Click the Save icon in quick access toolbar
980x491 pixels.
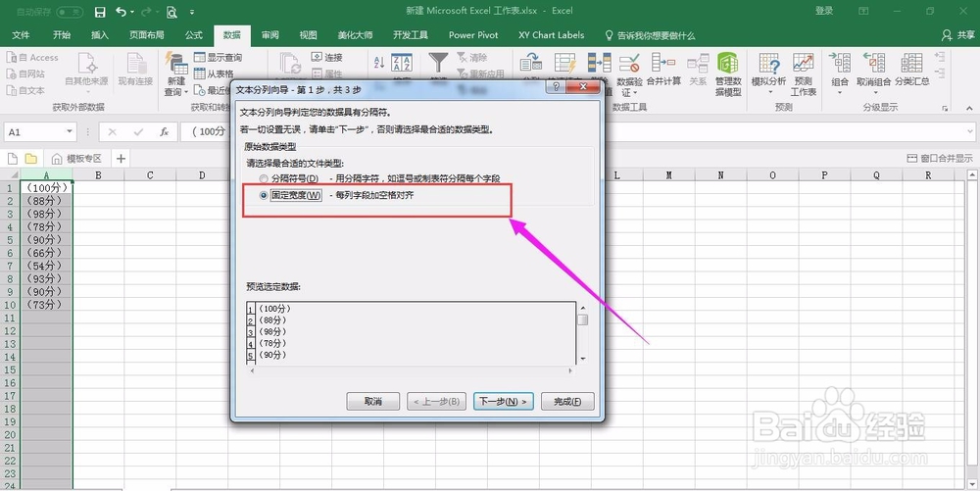point(100,12)
